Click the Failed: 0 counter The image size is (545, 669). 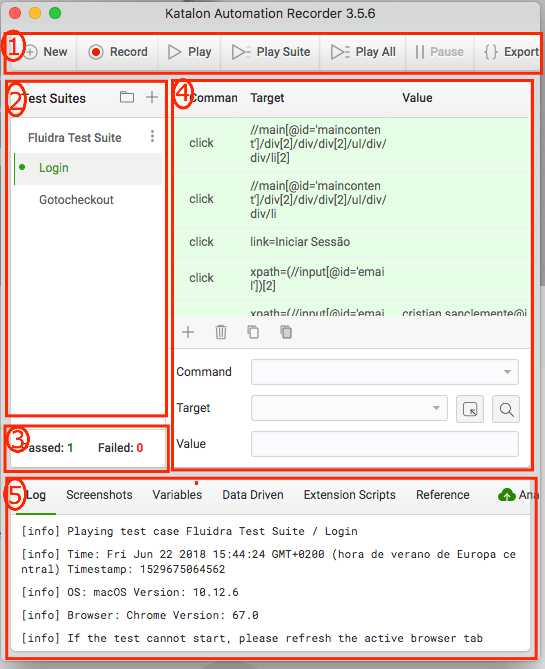[120, 448]
